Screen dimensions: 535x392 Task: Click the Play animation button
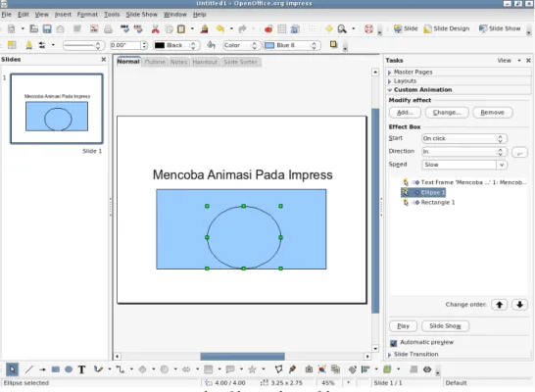pyautogui.click(x=404, y=326)
